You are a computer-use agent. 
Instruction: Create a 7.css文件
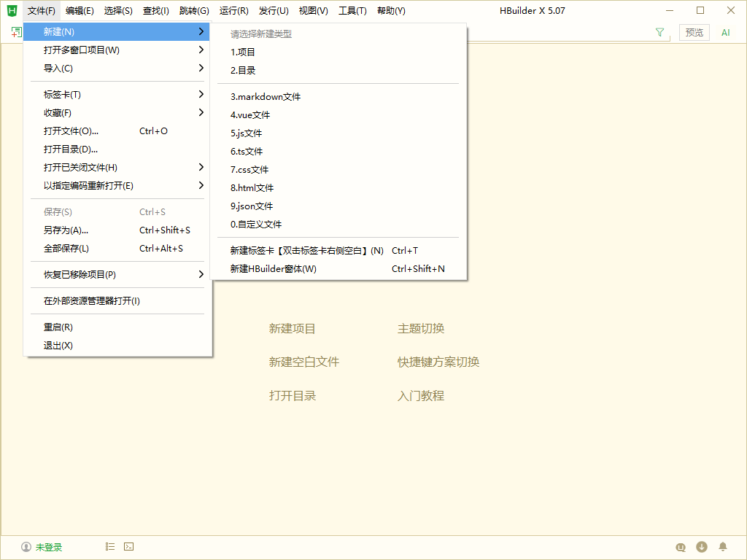338,169
